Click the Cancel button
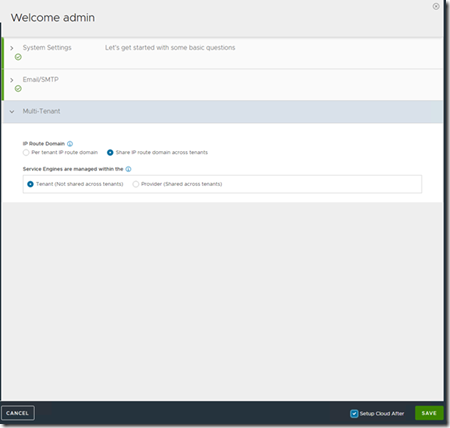 coord(18,413)
